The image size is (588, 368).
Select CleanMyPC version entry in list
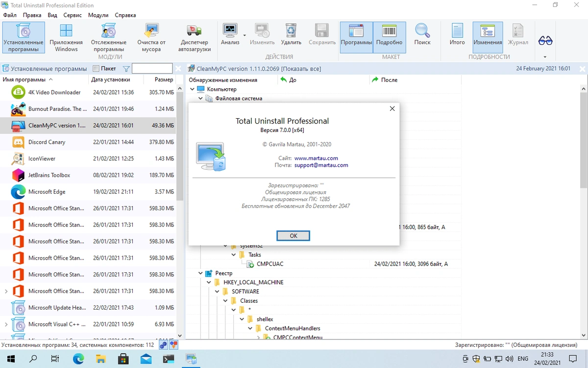click(88, 126)
